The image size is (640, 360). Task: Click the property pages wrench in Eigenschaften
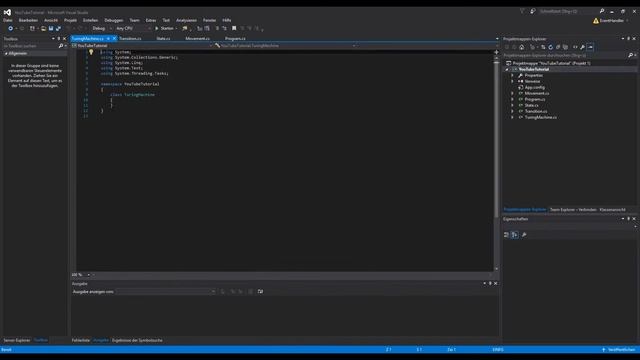524,235
